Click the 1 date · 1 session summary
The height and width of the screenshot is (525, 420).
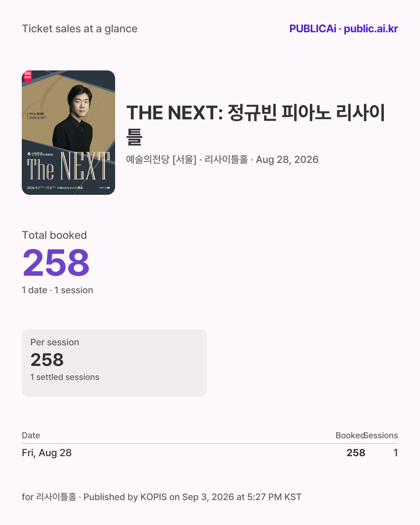pos(58,290)
